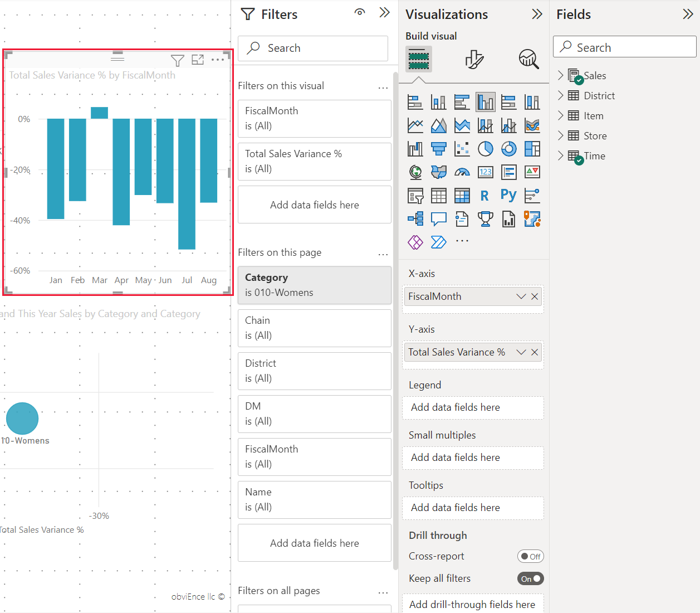Open the Chain page filter card
This screenshot has width=700, height=613.
tap(315, 328)
